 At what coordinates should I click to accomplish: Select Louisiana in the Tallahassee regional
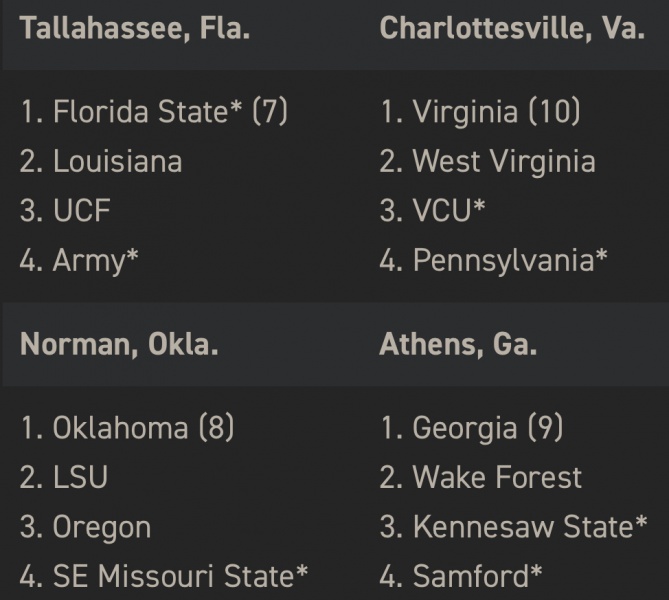101,161
